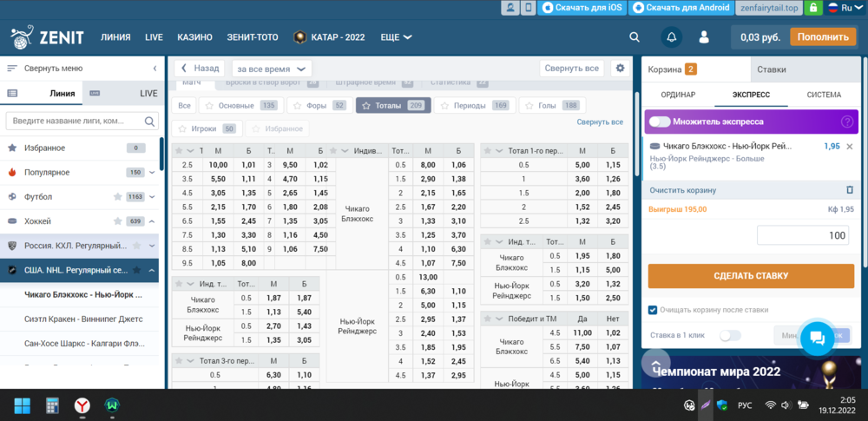Viewport: 868px width, 421px height.
Task: Open the ЕЩЕ dropdown menu
Action: pyautogui.click(x=397, y=37)
